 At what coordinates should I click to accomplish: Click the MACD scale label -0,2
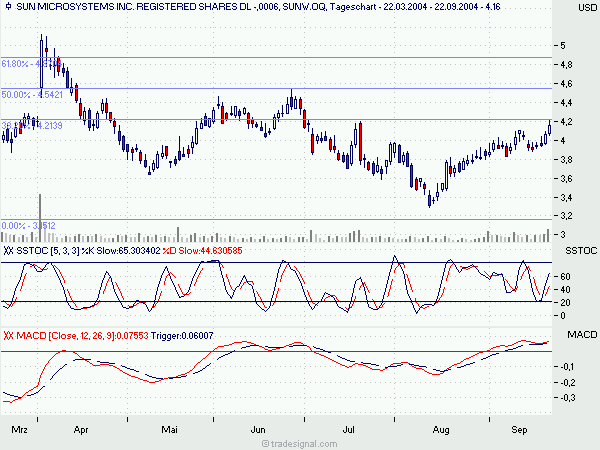(x=567, y=383)
